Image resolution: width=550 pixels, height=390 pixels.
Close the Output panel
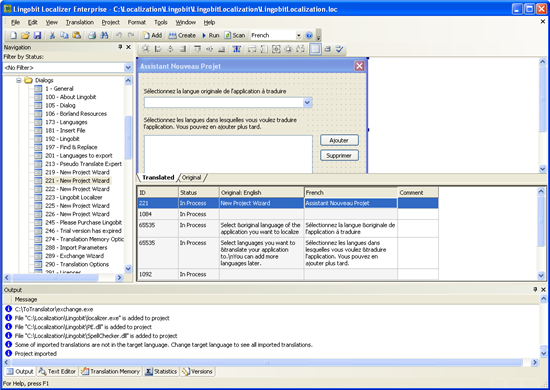click(x=543, y=289)
